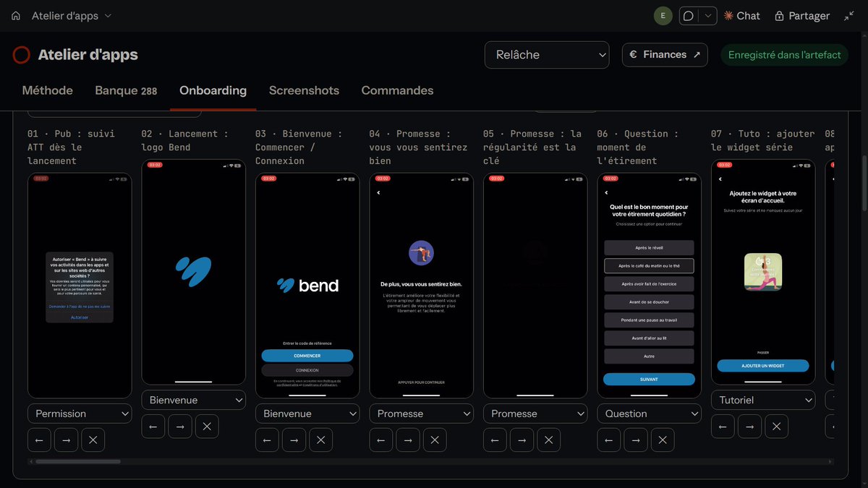This screenshot has width=868, height=488.
Task: Open the Bienvenue dropdown under card 02
Action: coord(193,400)
